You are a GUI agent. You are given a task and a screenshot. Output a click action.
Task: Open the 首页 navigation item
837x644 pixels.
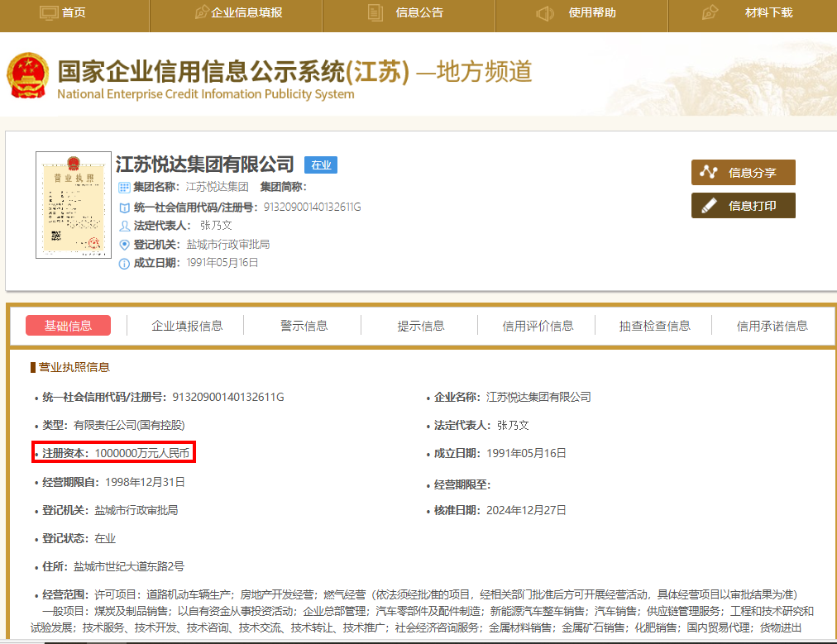(x=74, y=13)
